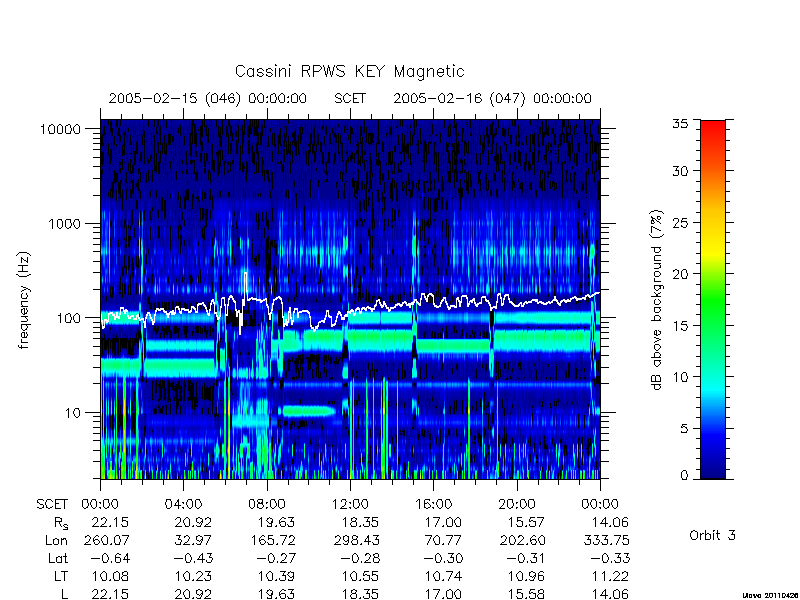Click the Rs row label
This screenshot has width=800, height=600.
(x=61, y=523)
